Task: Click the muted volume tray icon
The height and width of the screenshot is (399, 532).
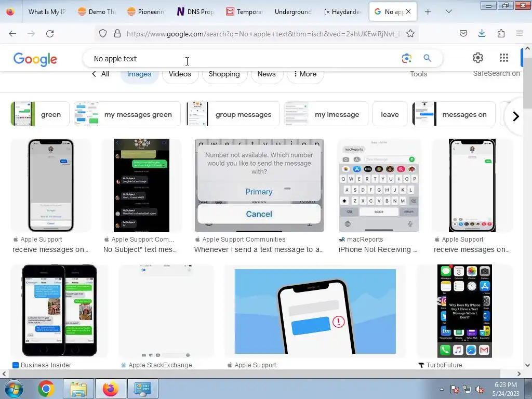Action: pos(480,389)
